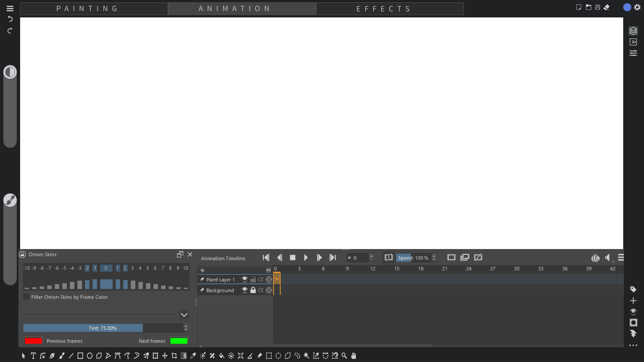Expand the onion skins chevron dropdown

click(184, 315)
